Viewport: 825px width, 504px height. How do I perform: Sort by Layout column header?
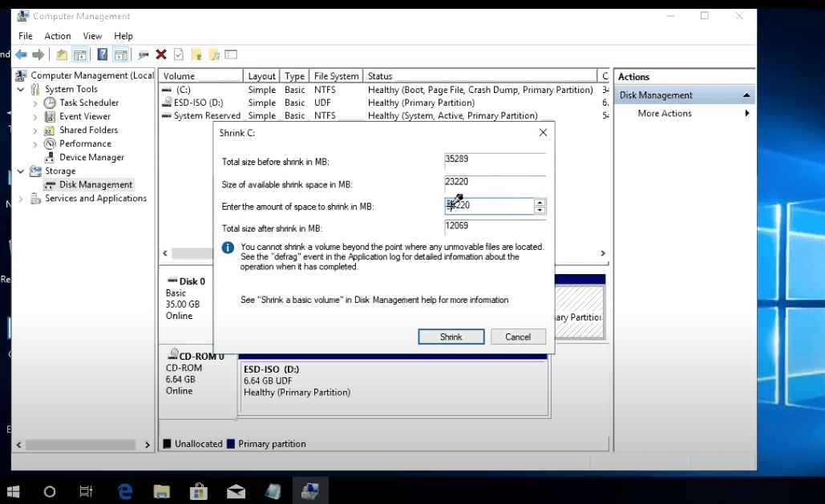(261, 76)
